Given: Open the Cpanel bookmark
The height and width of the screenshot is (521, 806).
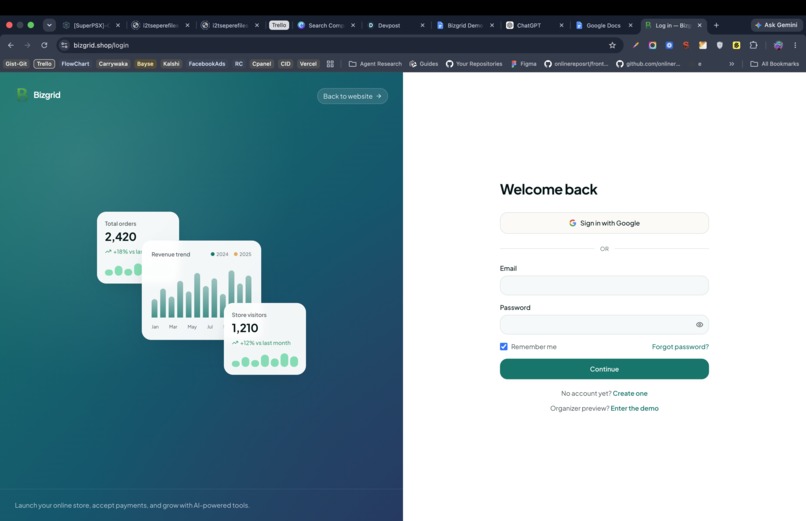Looking at the screenshot, I should [261, 64].
